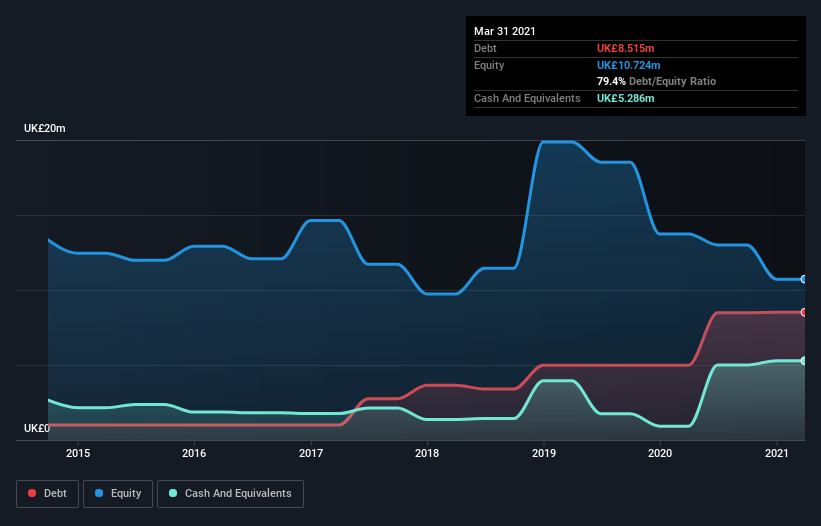Click the UK£10.724m equity value
Screen dimensions: 821x526
628,65
